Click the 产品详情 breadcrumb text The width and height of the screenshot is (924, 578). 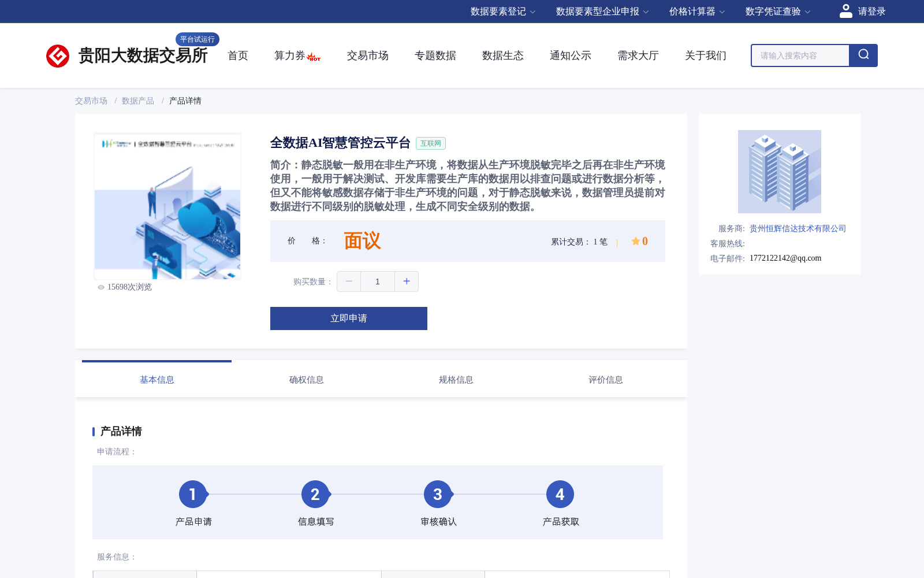[185, 101]
